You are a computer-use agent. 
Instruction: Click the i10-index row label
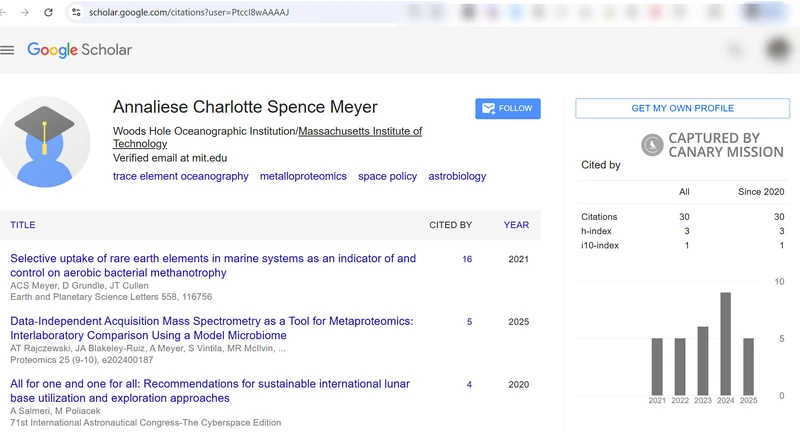coord(599,245)
